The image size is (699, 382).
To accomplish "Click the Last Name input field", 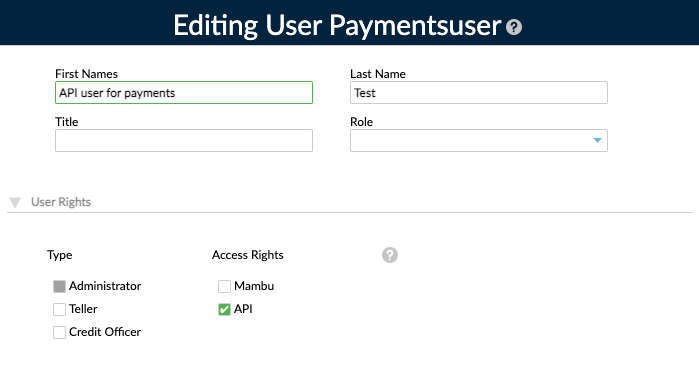I will pos(479,93).
